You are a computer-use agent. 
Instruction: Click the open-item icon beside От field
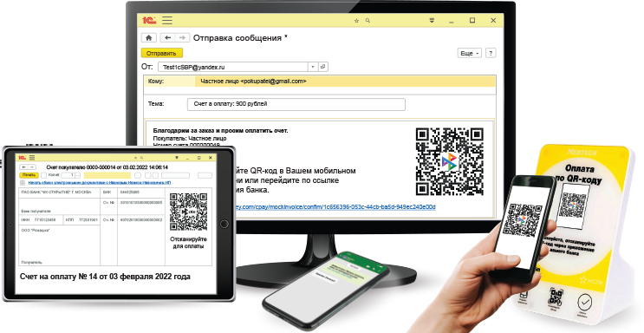tap(322, 67)
